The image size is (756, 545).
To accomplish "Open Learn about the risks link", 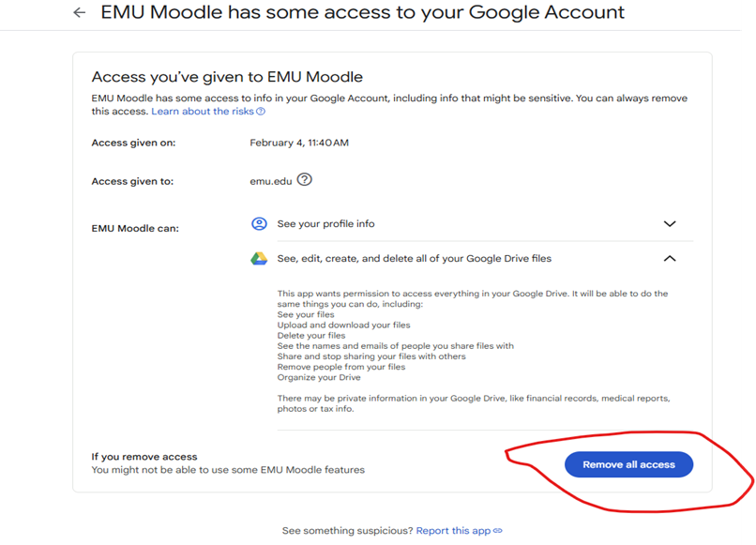I will tap(203, 112).
